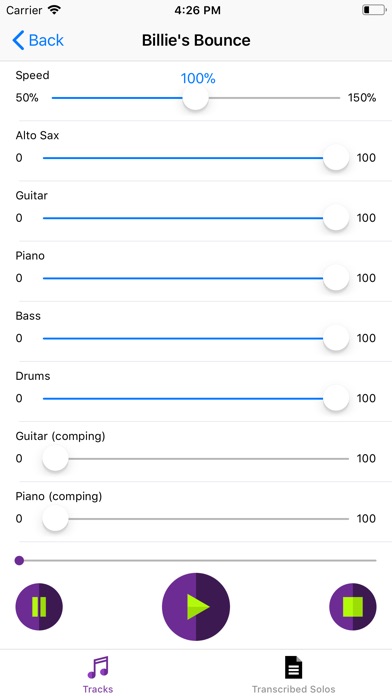Image resolution: width=392 pixels, height=696 pixels.
Task: Tap the pause button
Action: coord(39,606)
